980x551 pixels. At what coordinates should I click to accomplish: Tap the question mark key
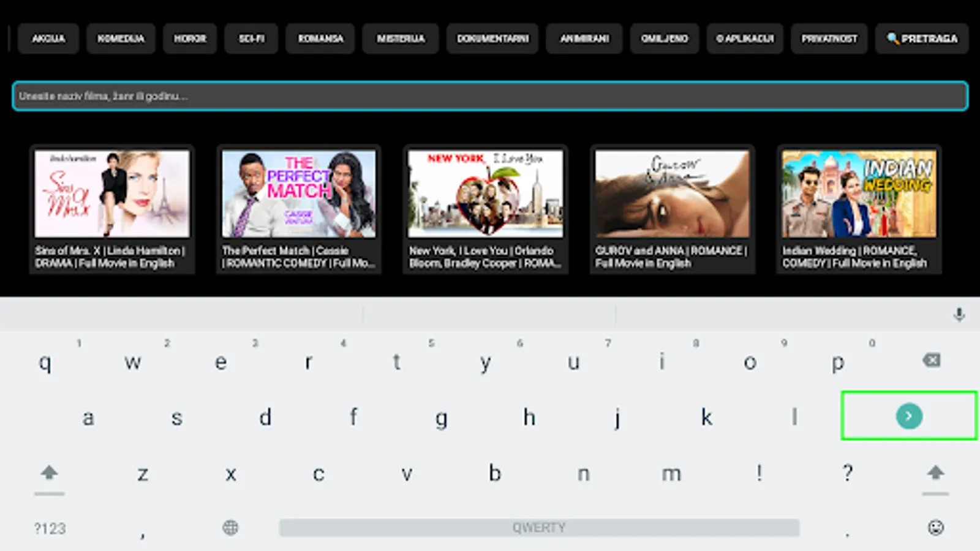848,473
